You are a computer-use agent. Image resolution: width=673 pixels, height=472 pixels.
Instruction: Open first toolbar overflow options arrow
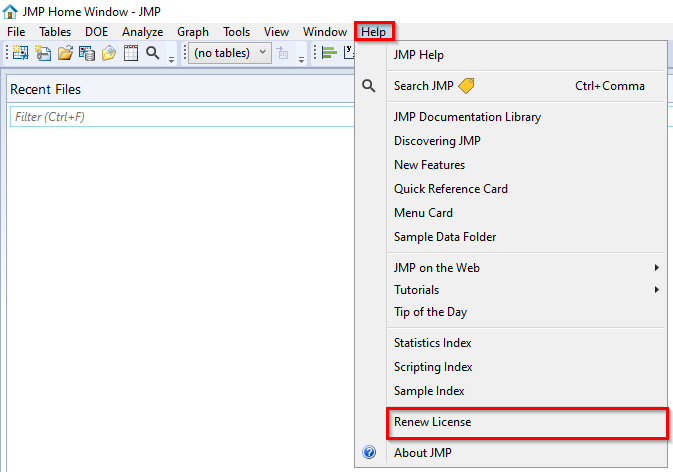(x=171, y=60)
